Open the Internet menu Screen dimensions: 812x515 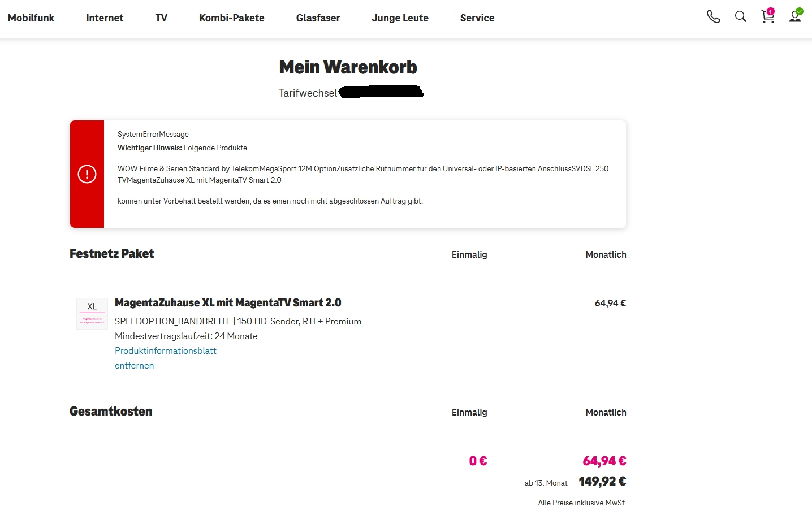click(105, 18)
